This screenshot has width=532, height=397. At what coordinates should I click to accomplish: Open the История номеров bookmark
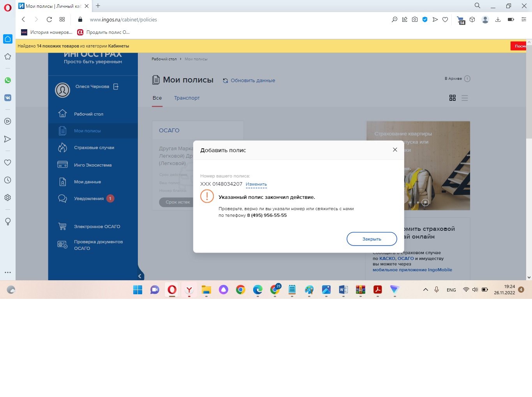tap(47, 32)
